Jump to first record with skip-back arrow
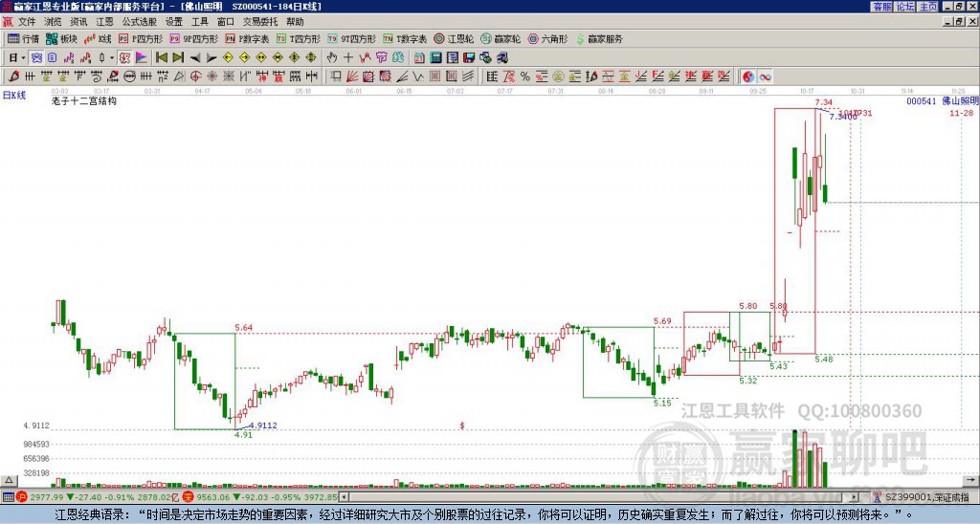The image size is (980, 524). (162, 57)
